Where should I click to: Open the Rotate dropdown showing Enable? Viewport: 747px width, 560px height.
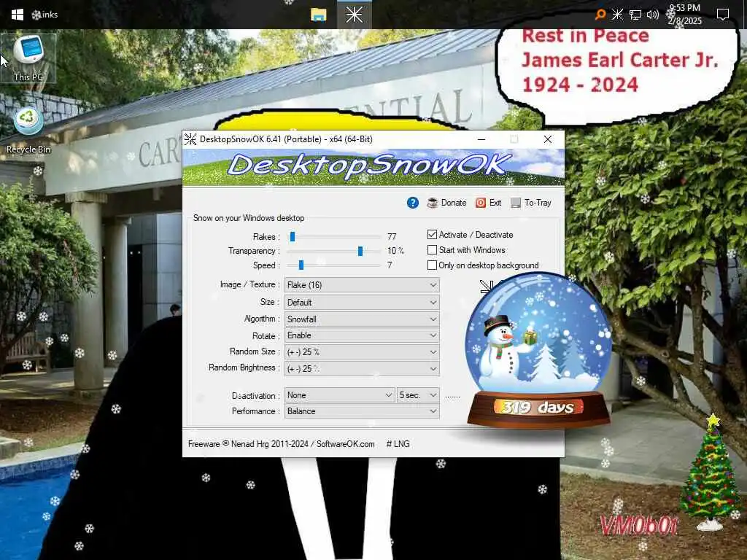coord(362,335)
